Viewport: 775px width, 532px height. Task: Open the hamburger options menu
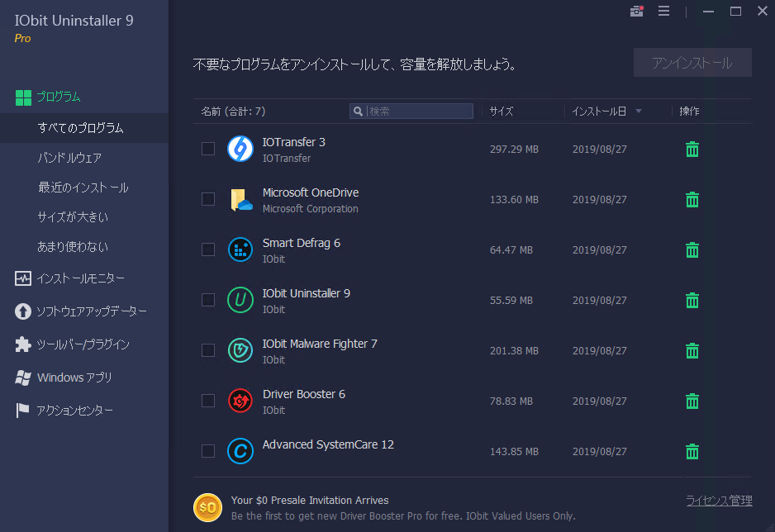pos(663,11)
